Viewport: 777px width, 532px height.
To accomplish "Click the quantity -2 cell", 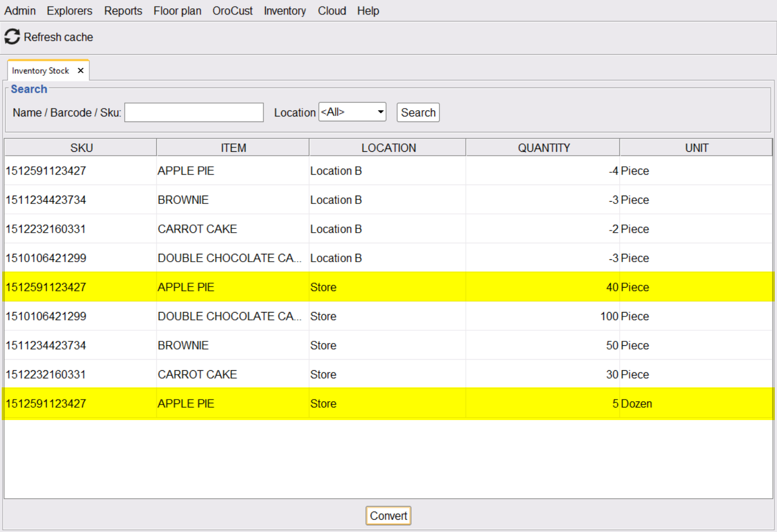I will [x=542, y=229].
